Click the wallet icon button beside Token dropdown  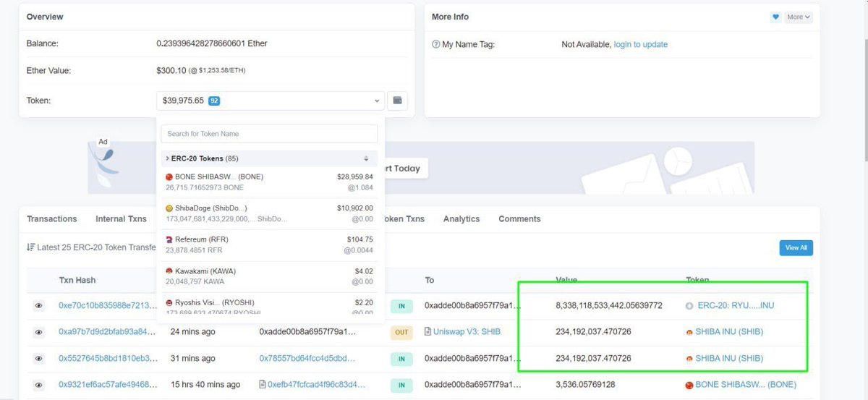[397, 101]
